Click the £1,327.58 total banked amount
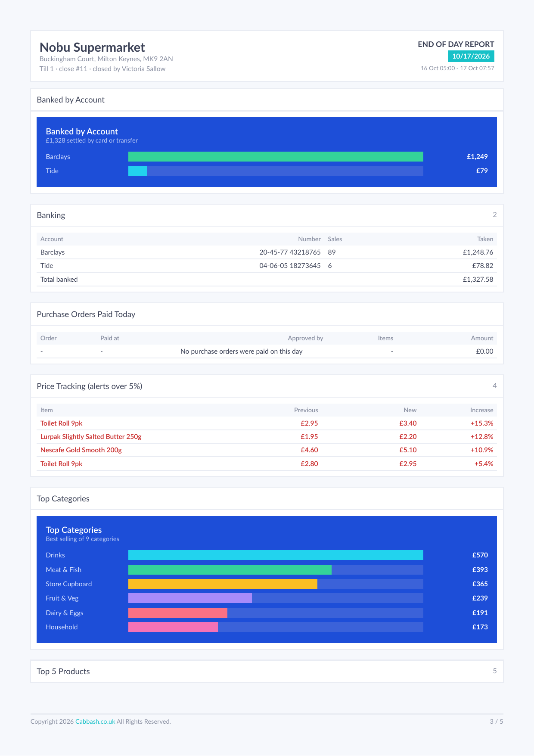 [478, 280]
